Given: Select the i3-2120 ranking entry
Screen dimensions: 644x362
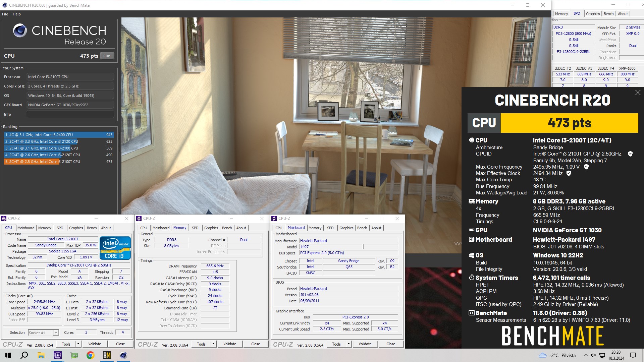Looking at the screenshot, I should (59, 141).
